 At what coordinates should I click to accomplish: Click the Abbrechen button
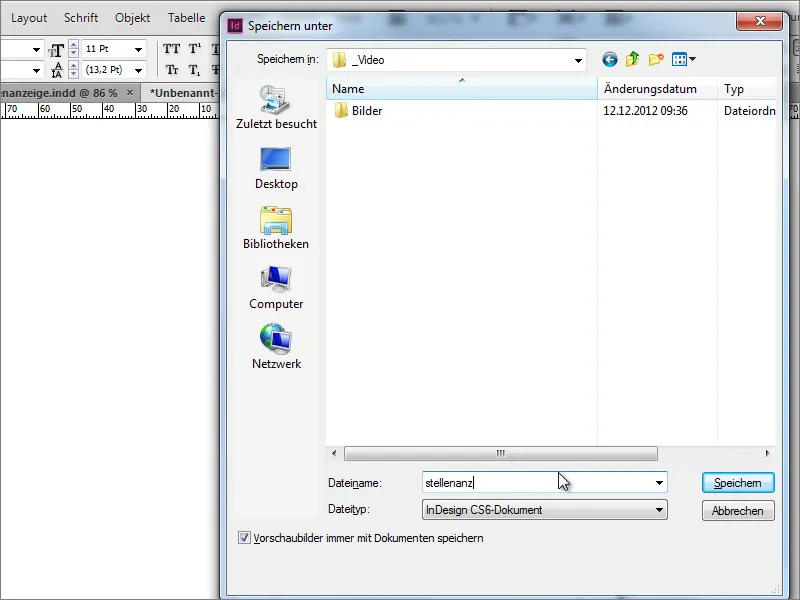coord(738,511)
